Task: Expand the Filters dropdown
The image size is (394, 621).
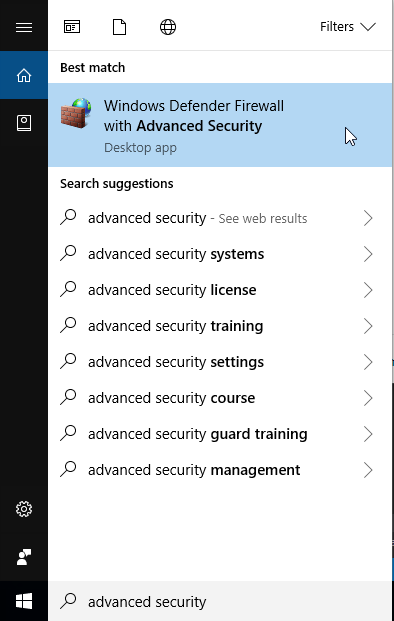Action: [348, 27]
